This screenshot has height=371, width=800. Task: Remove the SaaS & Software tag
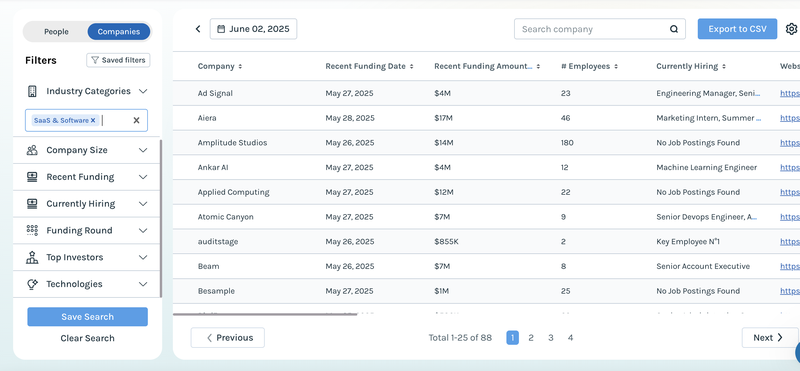pos(93,120)
